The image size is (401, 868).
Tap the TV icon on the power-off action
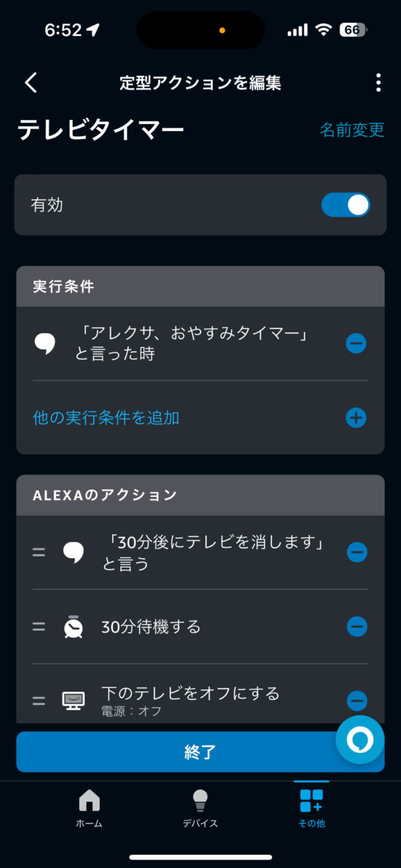tap(73, 700)
